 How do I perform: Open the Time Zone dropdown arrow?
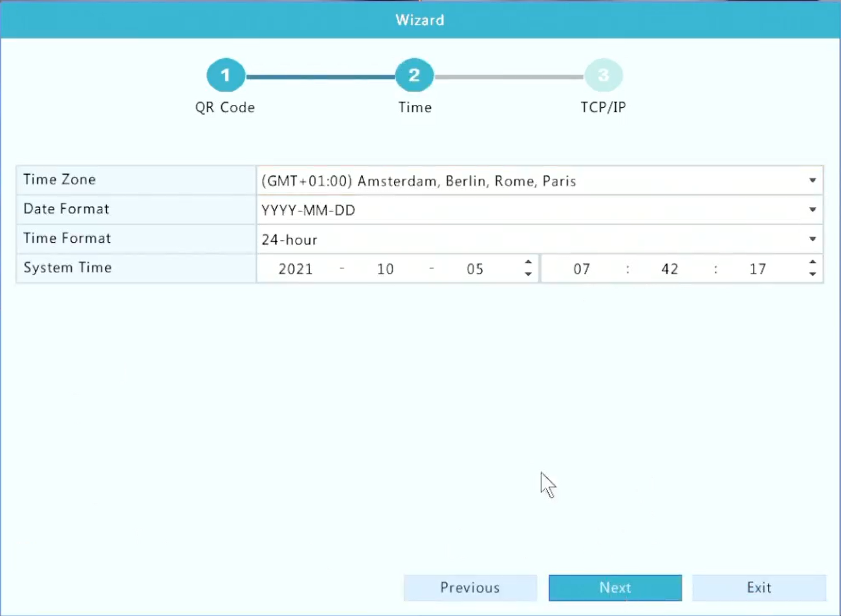click(813, 181)
